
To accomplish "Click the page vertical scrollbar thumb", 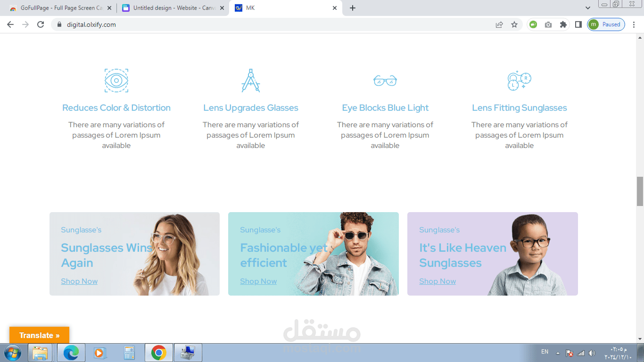I will [x=640, y=191].
